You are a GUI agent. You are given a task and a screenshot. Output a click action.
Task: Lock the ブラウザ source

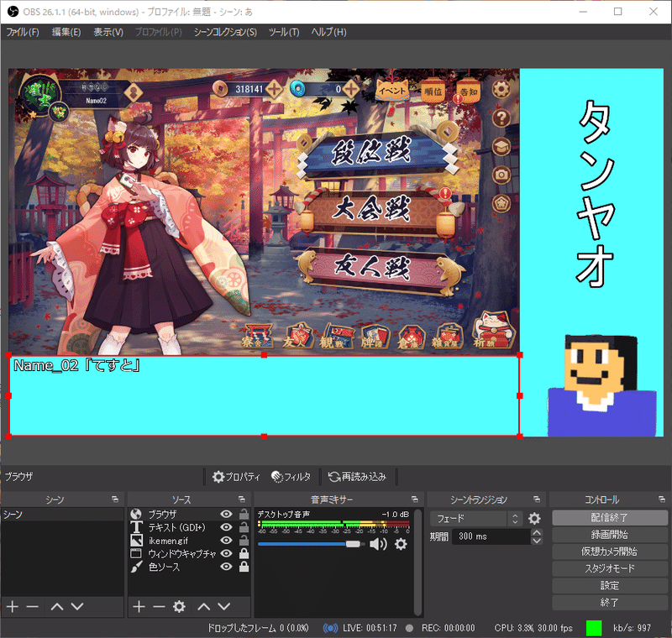click(244, 514)
